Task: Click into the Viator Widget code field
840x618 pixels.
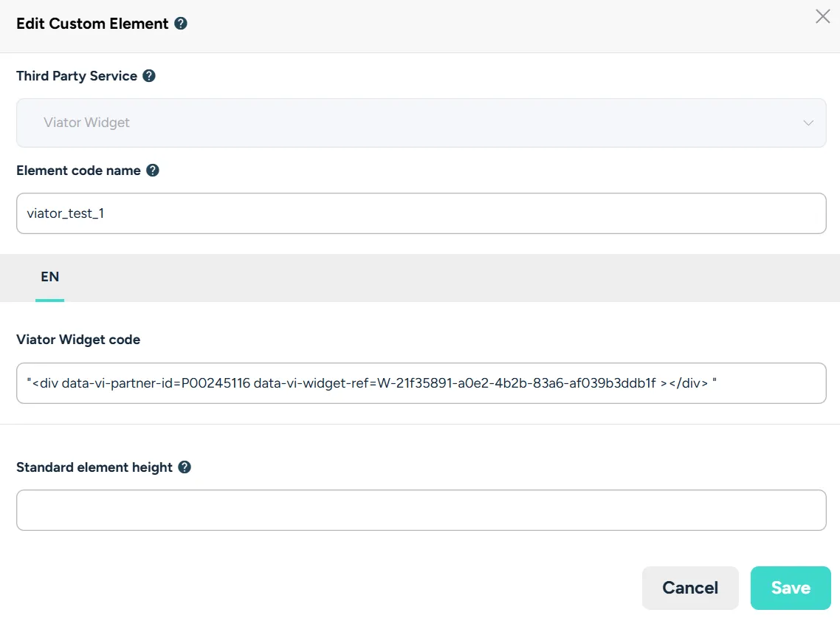Action: pyautogui.click(x=421, y=383)
